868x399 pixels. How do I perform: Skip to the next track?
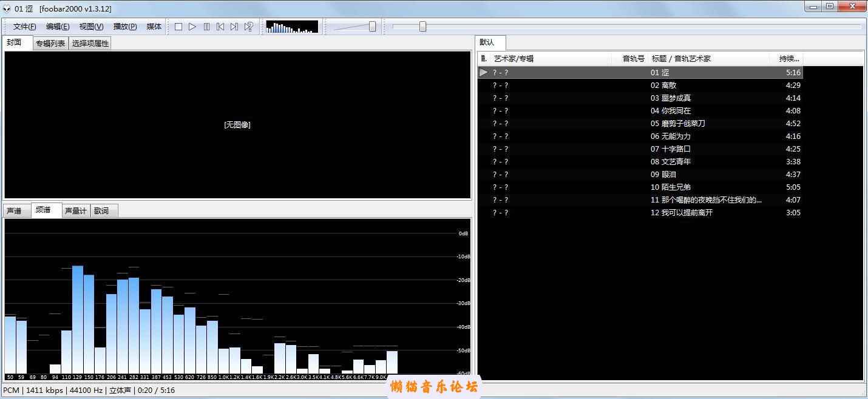(x=234, y=27)
